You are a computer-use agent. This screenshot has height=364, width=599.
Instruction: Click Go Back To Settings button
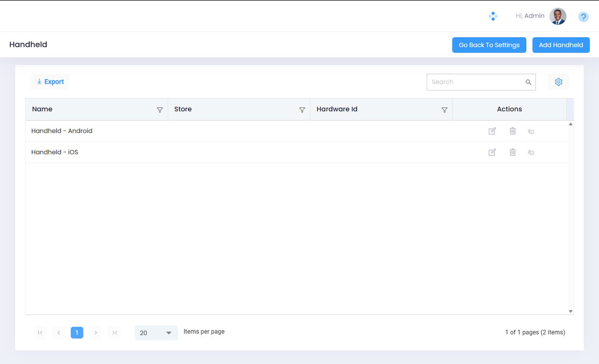[x=489, y=45]
